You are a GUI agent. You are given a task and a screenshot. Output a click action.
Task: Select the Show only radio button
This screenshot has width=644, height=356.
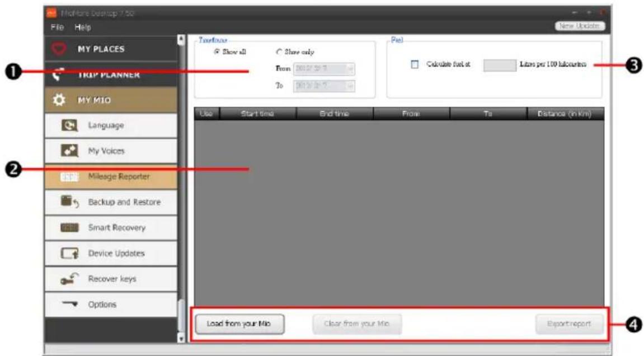click(x=279, y=51)
